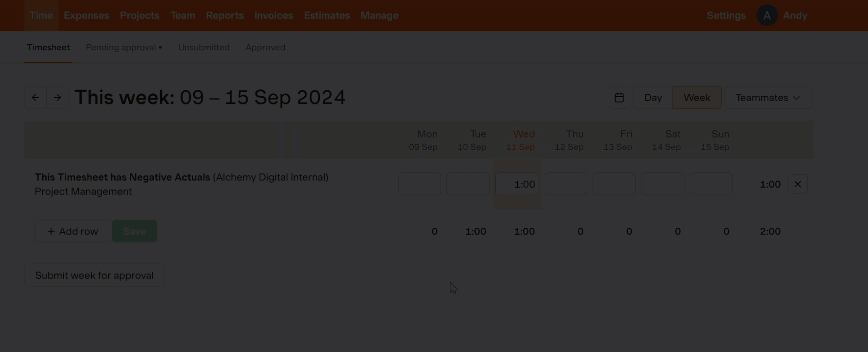The width and height of the screenshot is (868, 352).
Task: Click the Andy user avatar
Action: point(767,15)
